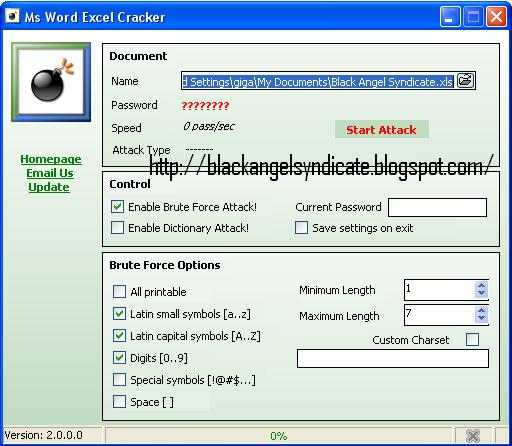
Task: Check the All printable option
Action: tap(119, 291)
